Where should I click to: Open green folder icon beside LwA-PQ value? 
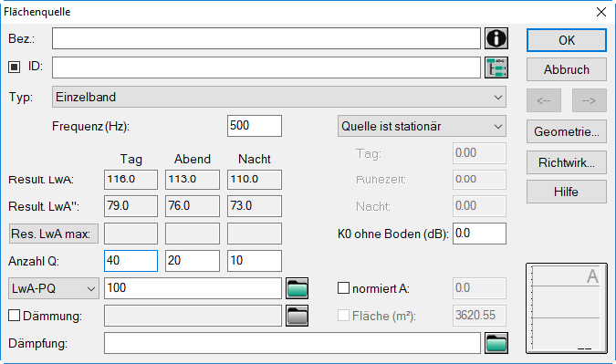coord(297,288)
